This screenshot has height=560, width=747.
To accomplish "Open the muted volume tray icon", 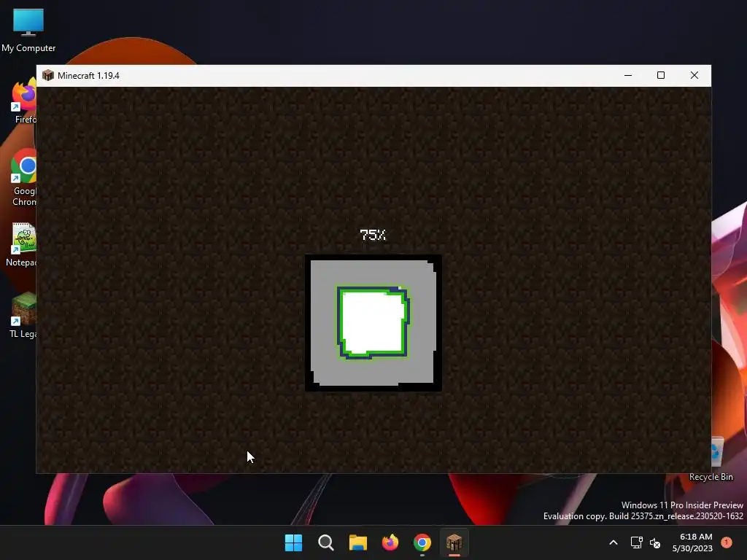I will pyautogui.click(x=656, y=542).
